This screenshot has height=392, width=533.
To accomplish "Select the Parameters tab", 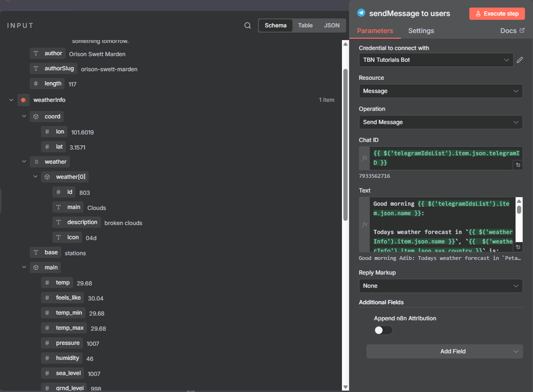I will [x=375, y=31].
